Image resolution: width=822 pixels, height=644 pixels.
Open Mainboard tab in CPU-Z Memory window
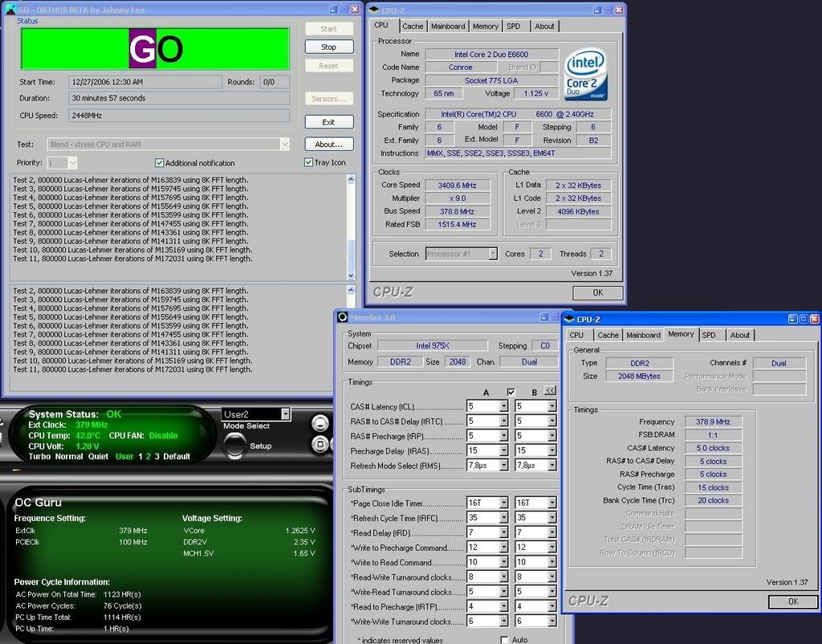[643, 335]
